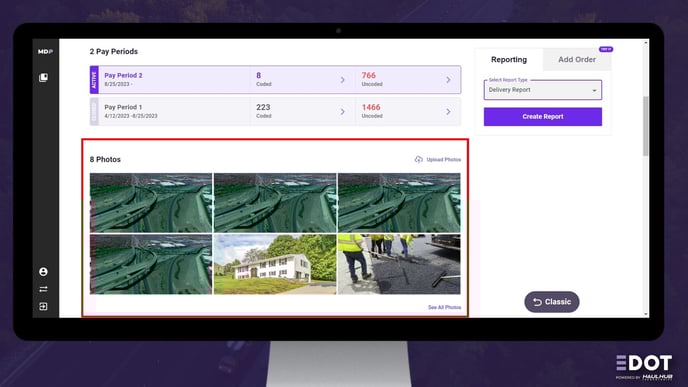Open the Select Report Type dropdown

(543, 90)
